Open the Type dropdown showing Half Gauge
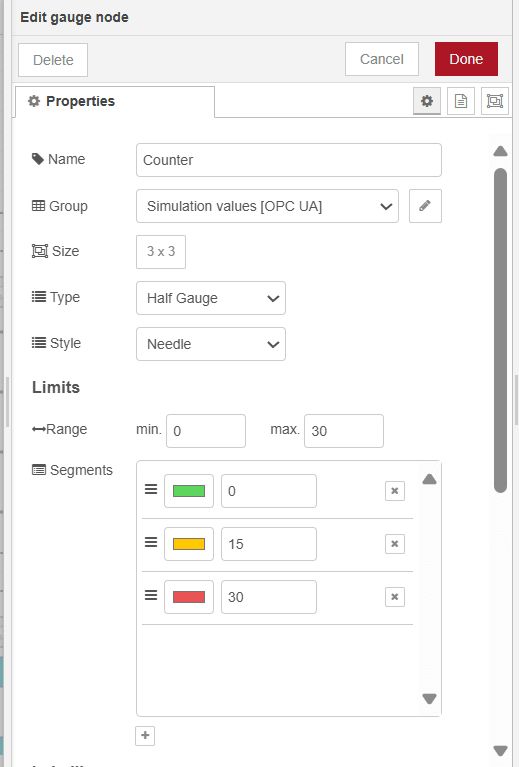The width and height of the screenshot is (519, 767). (211, 298)
